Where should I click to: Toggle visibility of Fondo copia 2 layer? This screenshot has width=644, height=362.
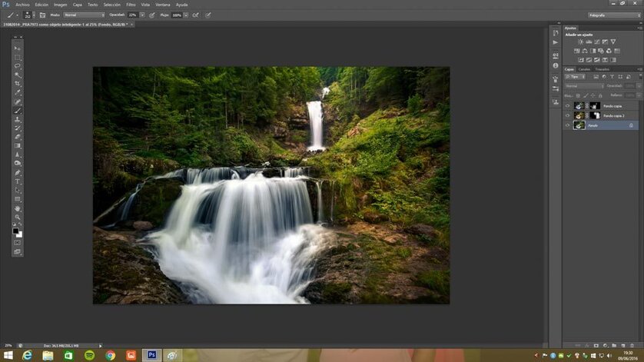568,115
